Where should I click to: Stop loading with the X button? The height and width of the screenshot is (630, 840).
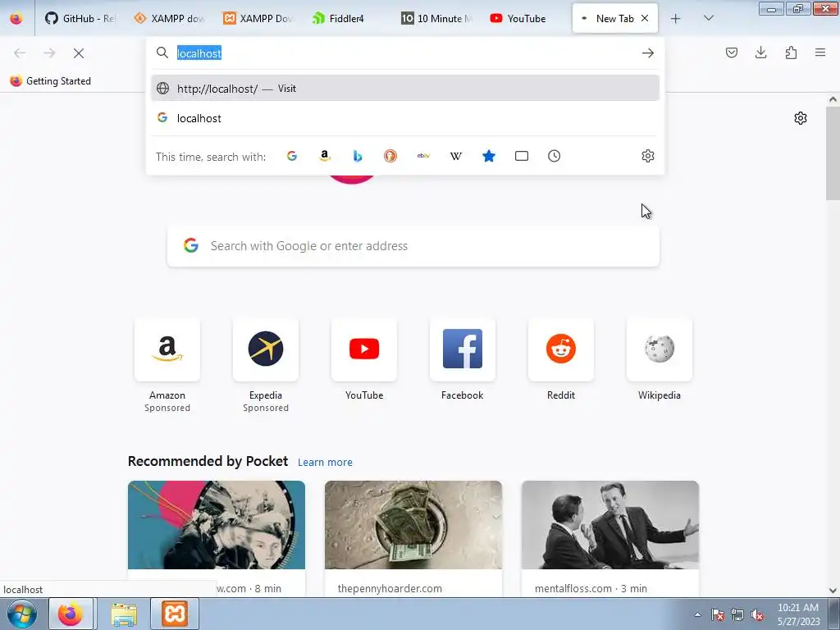[x=79, y=53]
